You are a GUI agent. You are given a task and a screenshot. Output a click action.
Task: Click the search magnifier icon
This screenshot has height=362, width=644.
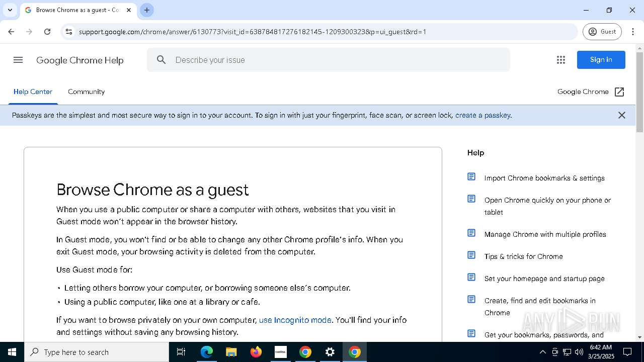[161, 60]
